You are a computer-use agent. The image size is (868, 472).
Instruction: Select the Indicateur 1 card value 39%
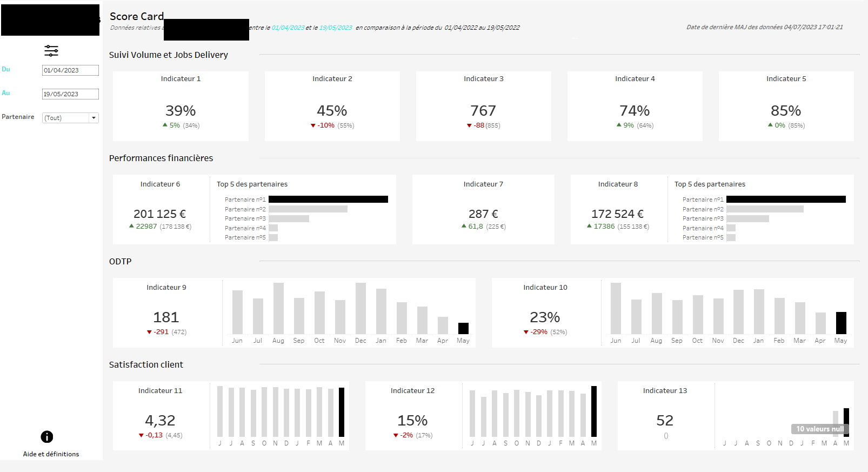click(181, 111)
